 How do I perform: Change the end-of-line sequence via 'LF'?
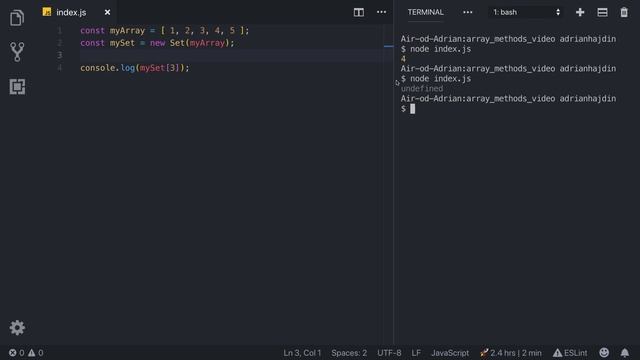coord(416,353)
